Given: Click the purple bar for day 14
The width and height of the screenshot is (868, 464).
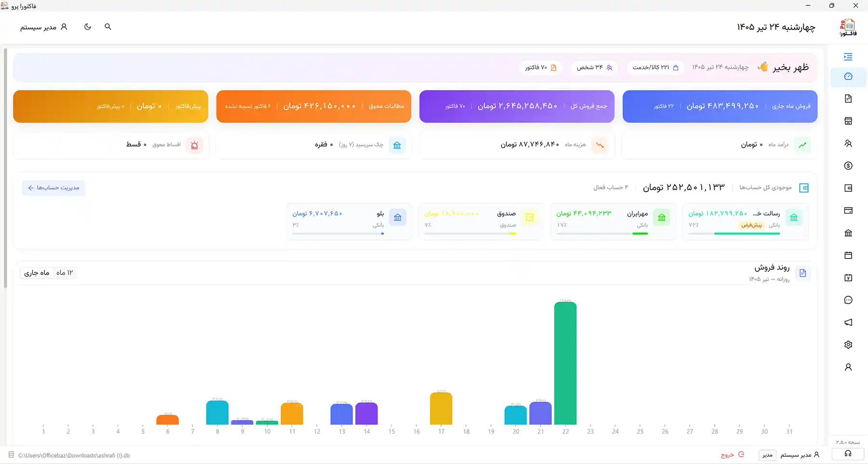Looking at the screenshot, I should tap(366, 413).
